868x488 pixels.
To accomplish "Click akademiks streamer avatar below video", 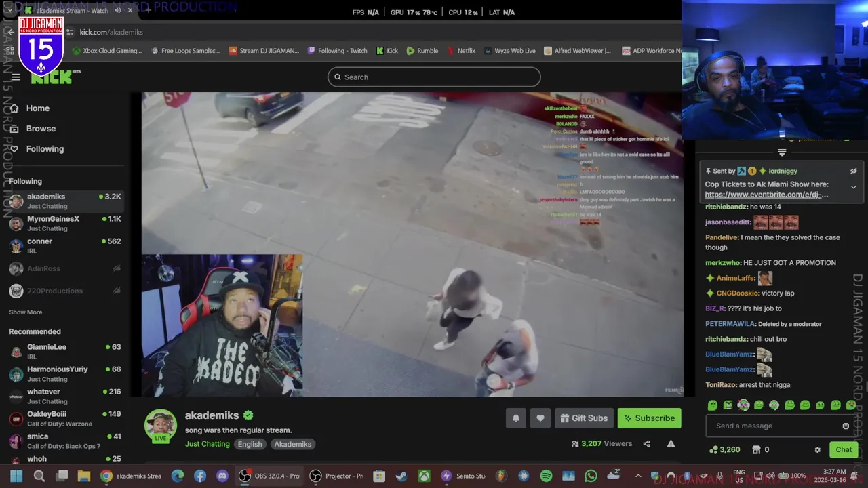I will pyautogui.click(x=161, y=425).
